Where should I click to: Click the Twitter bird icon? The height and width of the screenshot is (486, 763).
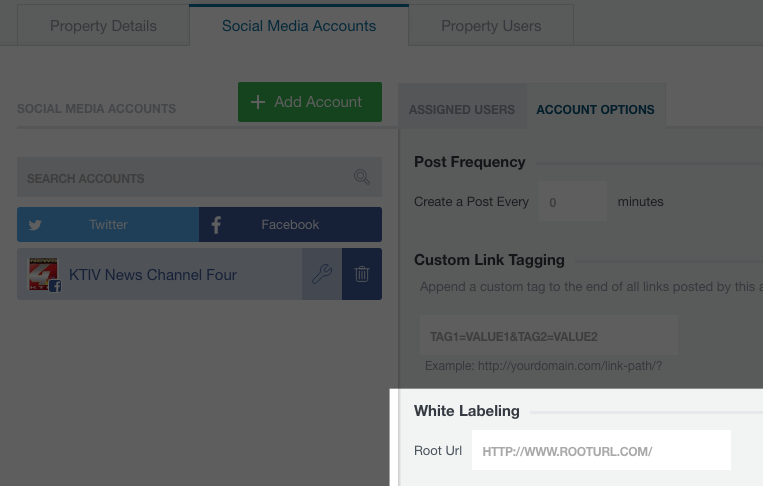click(35, 225)
